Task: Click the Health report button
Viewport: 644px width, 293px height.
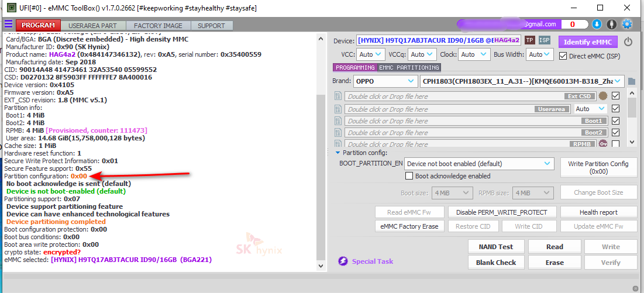Action: [x=598, y=212]
